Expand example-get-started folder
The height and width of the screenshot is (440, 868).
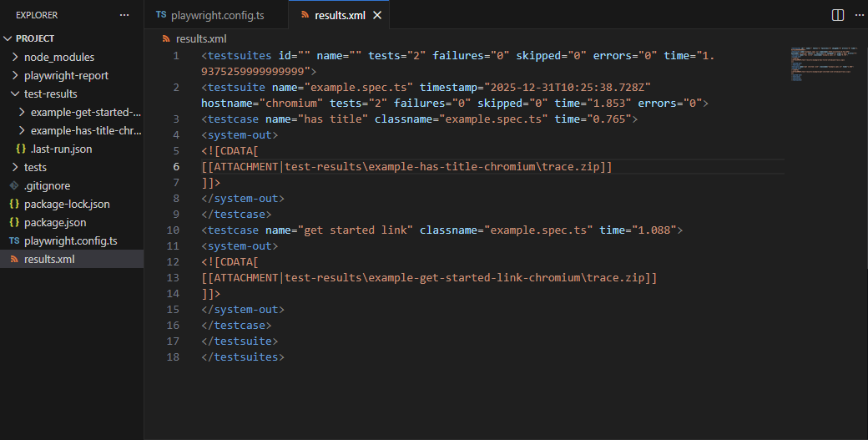tap(22, 112)
